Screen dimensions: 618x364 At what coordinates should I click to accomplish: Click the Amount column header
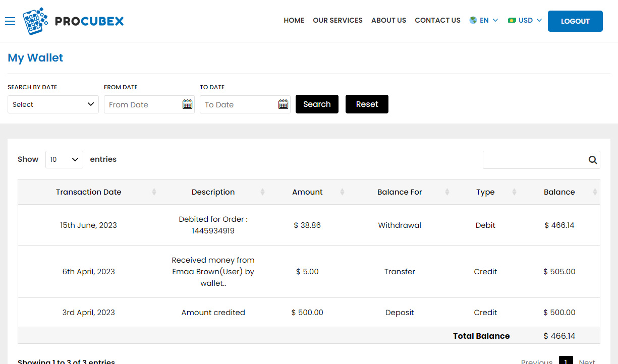pyautogui.click(x=307, y=192)
